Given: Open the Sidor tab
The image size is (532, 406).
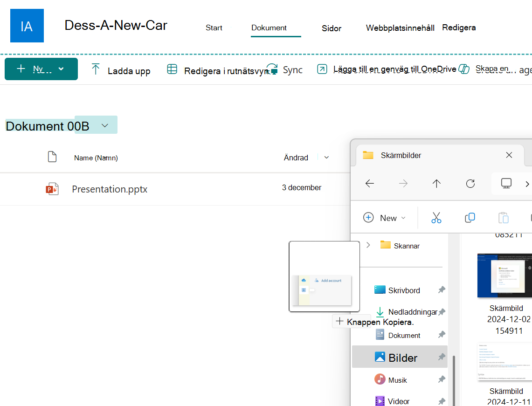Looking at the screenshot, I should pos(332,28).
